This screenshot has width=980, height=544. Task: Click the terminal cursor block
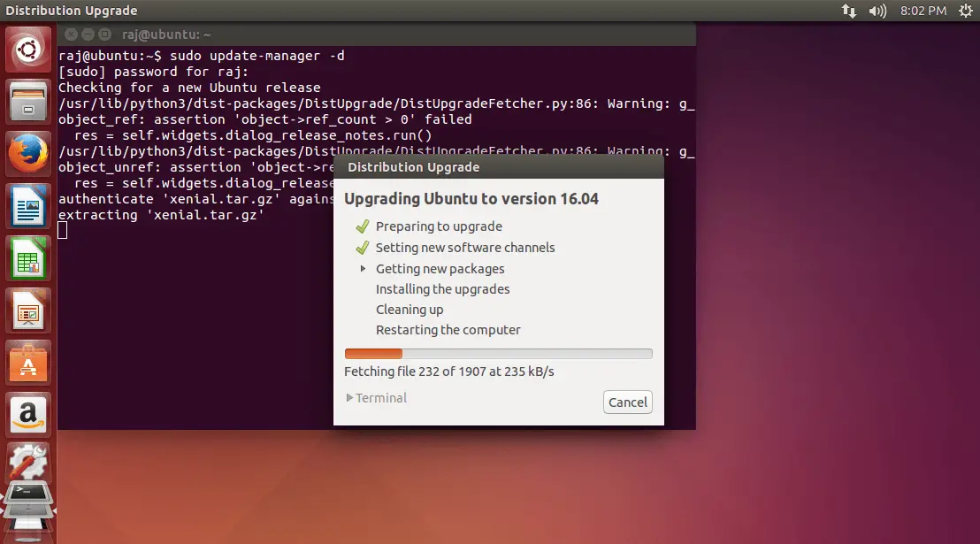pyautogui.click(x=63, y=231)
